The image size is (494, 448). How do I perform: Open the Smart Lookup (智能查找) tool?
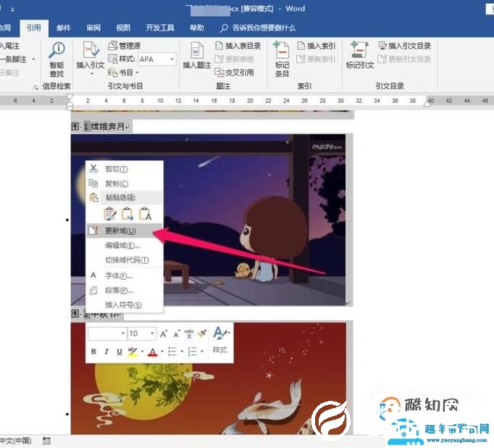(x=57, y=59)
